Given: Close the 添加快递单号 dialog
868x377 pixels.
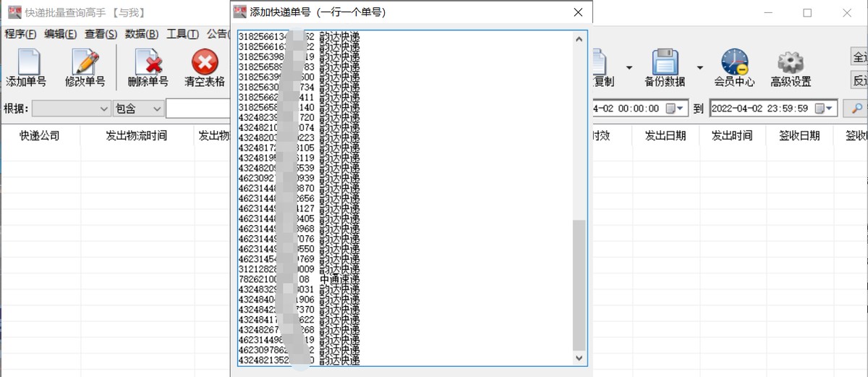Looking at the screenshot, I should point(577,12).
